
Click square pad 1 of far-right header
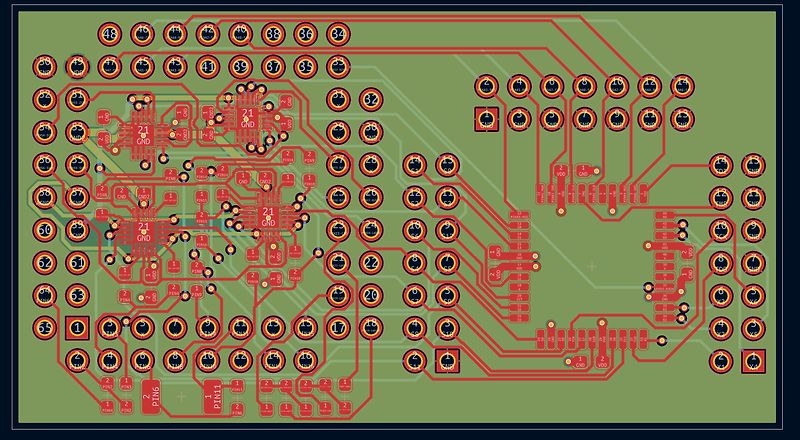(753, 361)
